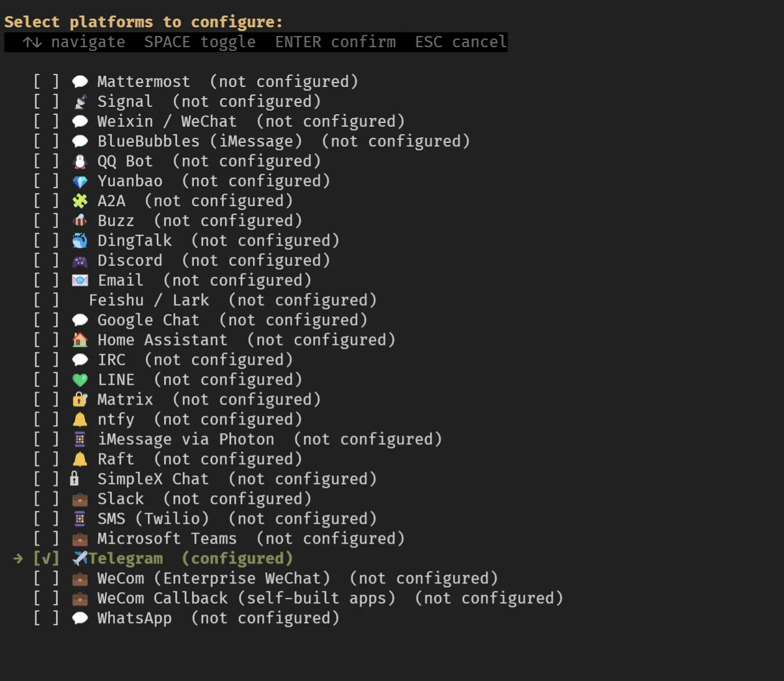The image size is (784, 681).
Task: Click the paper airplane icon for Telegram
Action: click(x=80, y=559)
